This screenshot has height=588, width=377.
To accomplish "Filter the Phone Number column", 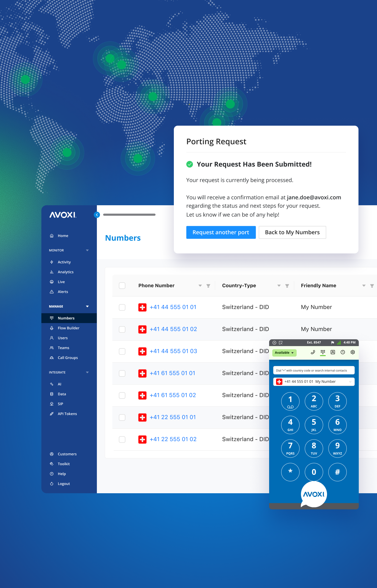I will 208,286.
